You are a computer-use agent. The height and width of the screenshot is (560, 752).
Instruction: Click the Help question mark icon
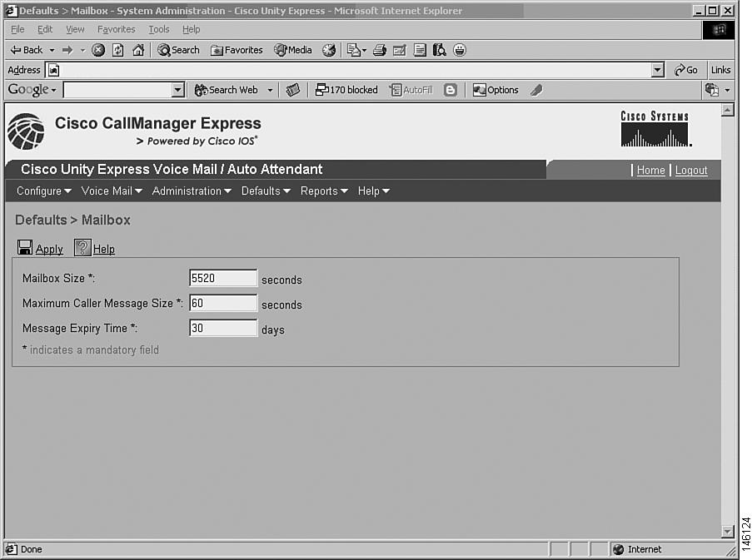[82, 248]
